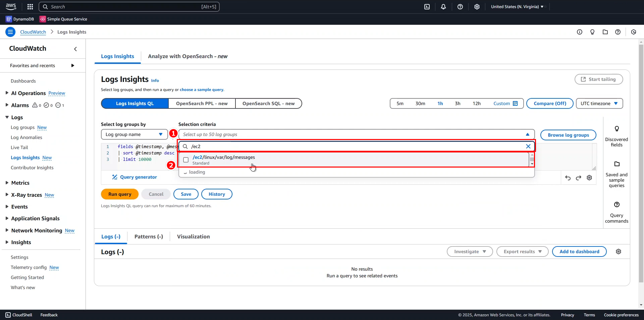Image resolution: width=644 pixels, height=320 pixels.
Task: Click the log group dropdown list scrollbar
Action: pos(532,159)
